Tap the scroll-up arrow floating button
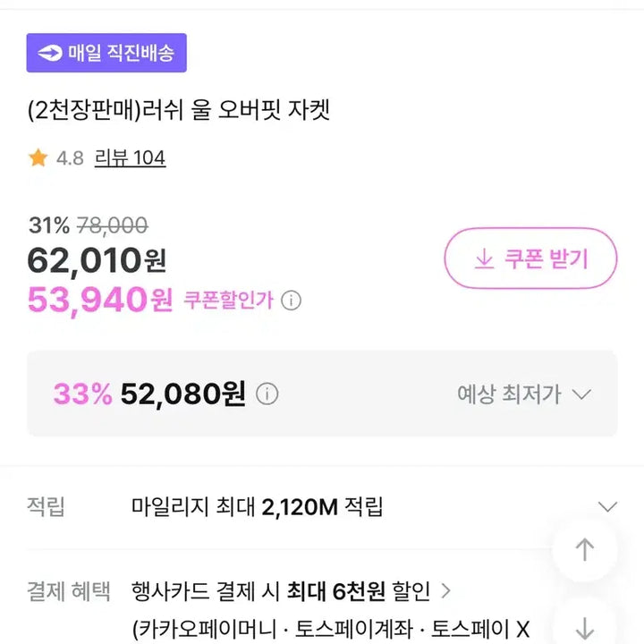644x644 pixels. coord(585,549)
